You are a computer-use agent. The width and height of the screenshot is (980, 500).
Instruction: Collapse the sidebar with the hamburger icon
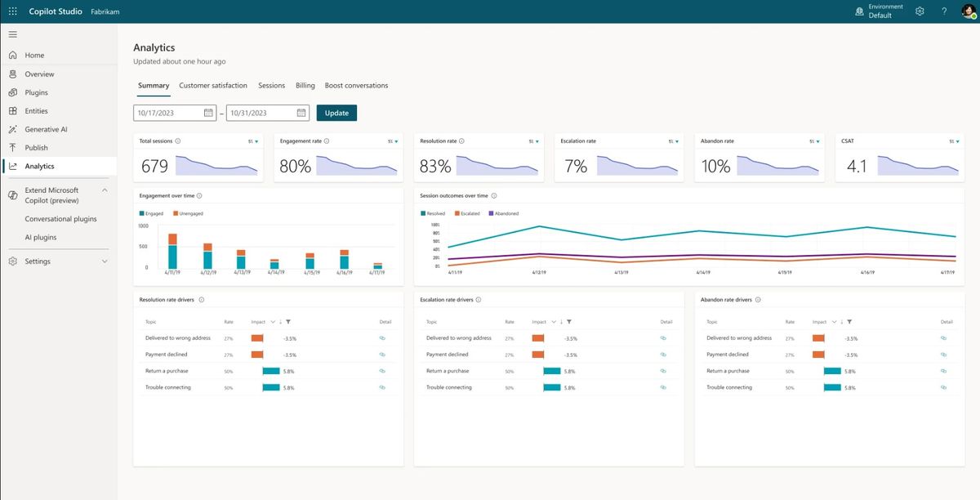(12, 34)
